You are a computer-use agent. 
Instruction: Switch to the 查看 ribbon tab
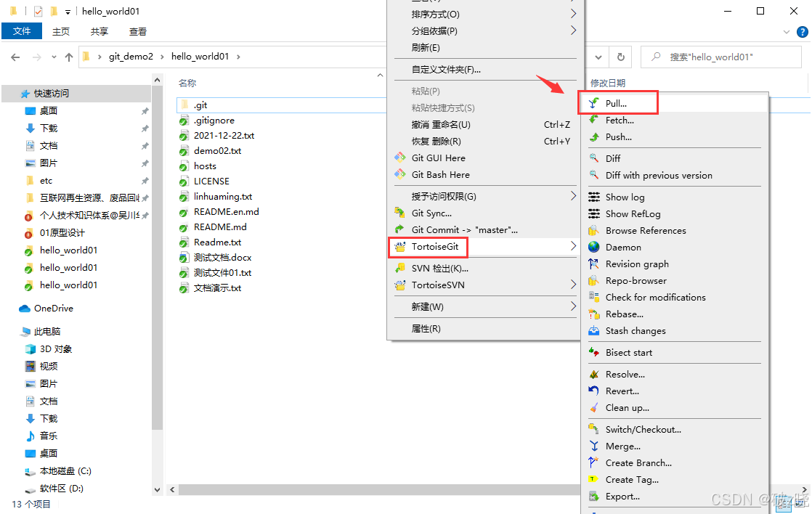coord(138,31)
